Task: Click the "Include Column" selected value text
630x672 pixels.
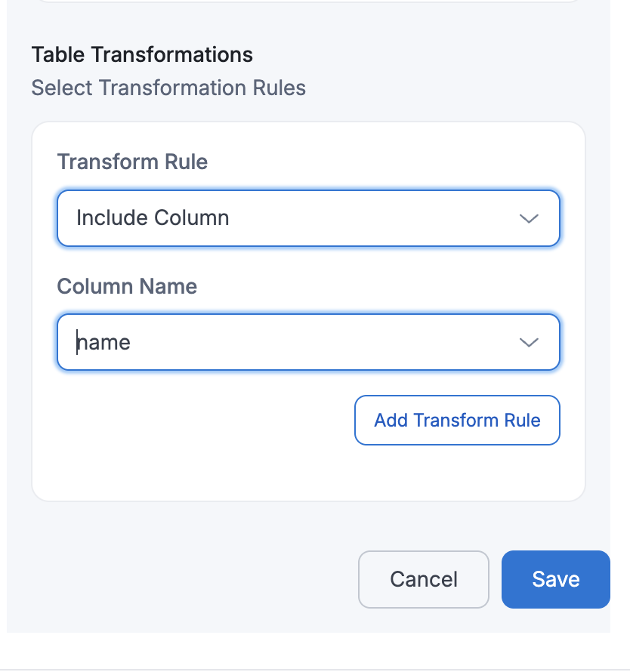Action: pos(153,218)
